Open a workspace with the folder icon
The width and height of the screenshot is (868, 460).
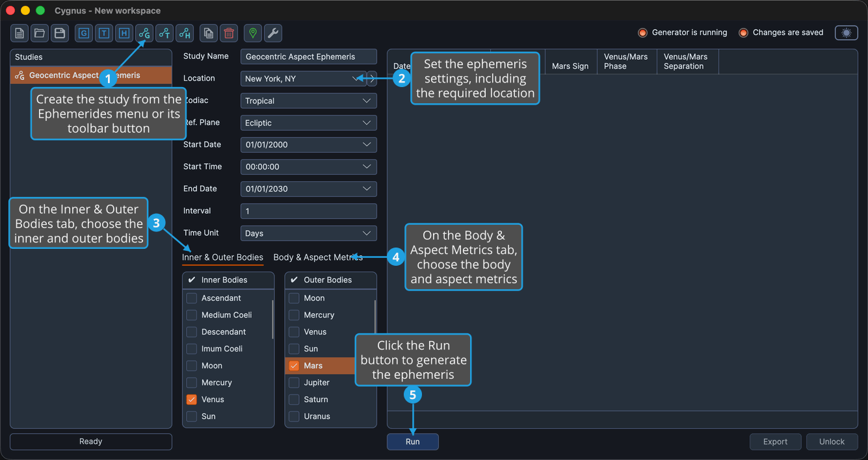pos(40,33)
